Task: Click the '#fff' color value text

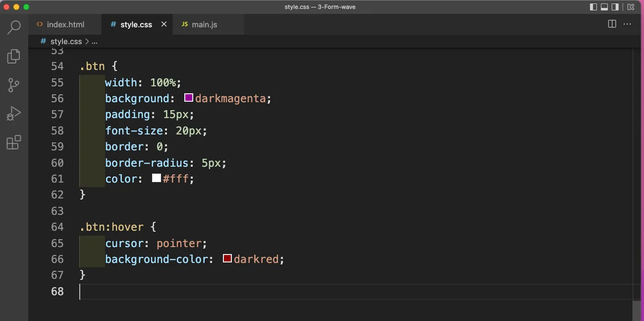Action: [175, 179]
